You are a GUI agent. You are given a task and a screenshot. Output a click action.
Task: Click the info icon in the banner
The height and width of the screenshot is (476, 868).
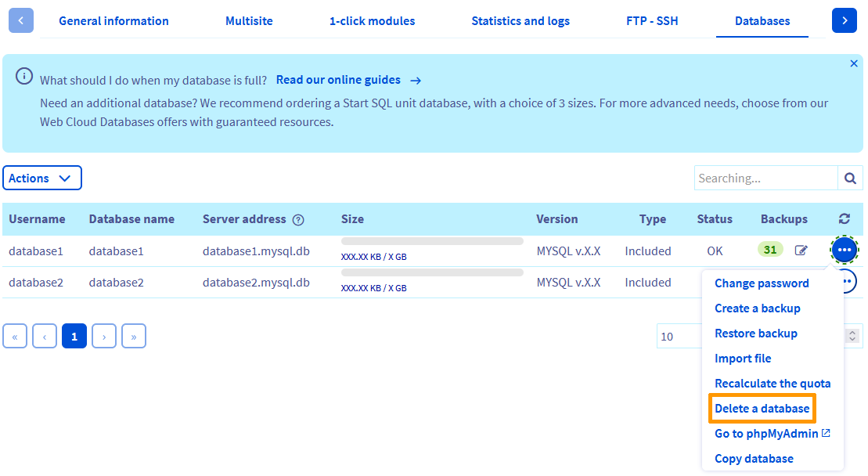[23, 76]
